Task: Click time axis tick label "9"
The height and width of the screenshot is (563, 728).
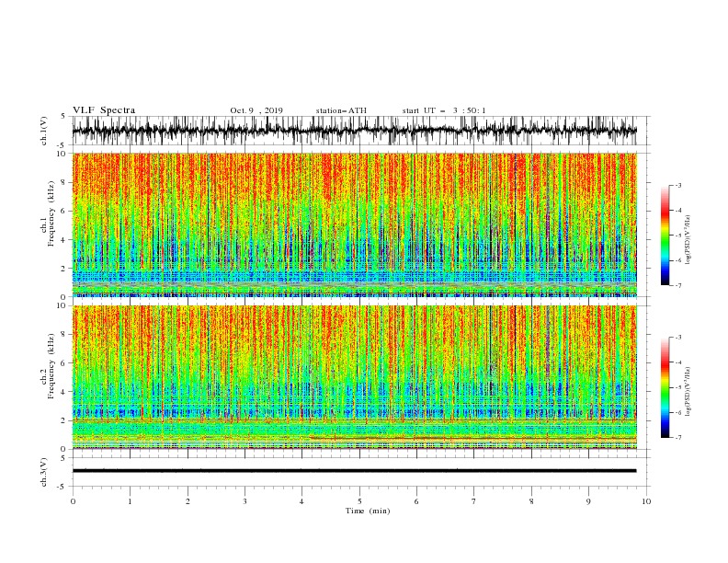Action: pos(588,501)
